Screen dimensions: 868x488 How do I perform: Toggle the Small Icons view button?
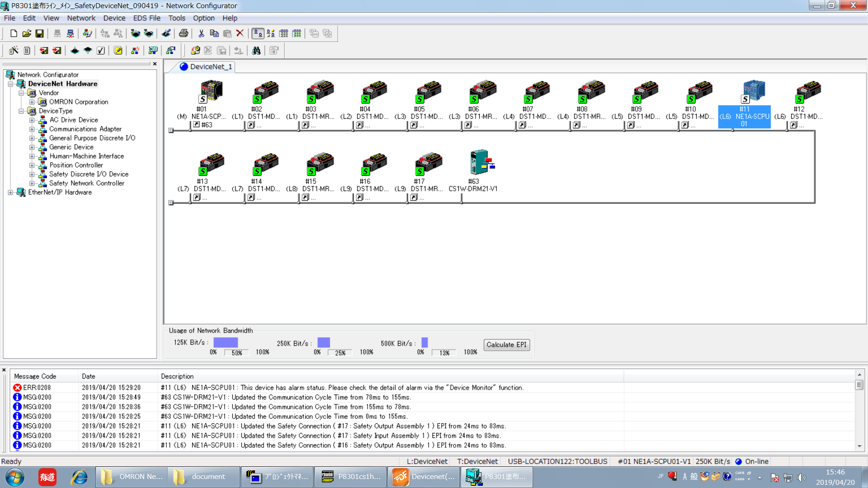[x=271, y=33]
